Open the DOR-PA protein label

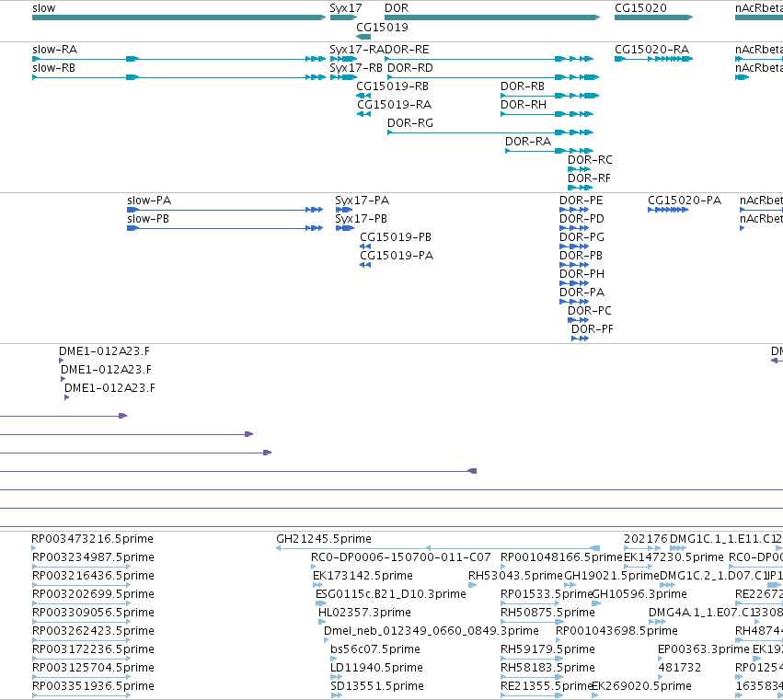coord(581,293)
